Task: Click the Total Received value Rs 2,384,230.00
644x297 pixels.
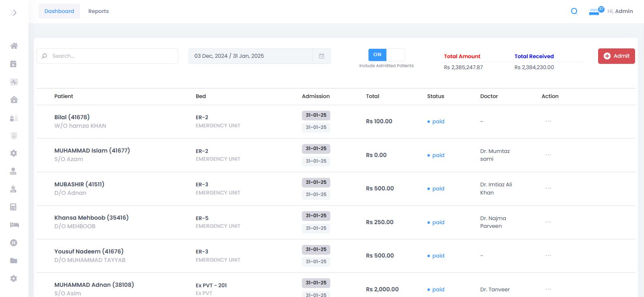Action: tap(534, 68)
